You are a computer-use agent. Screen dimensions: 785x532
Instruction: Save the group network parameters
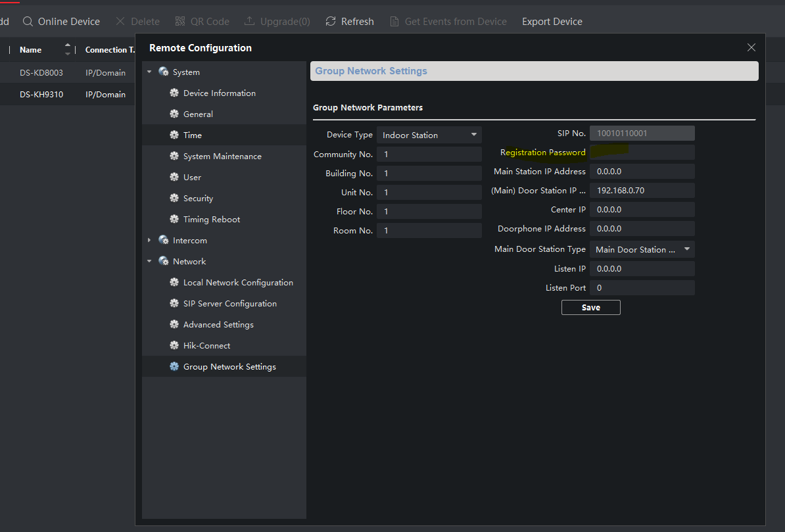point(590,308)
